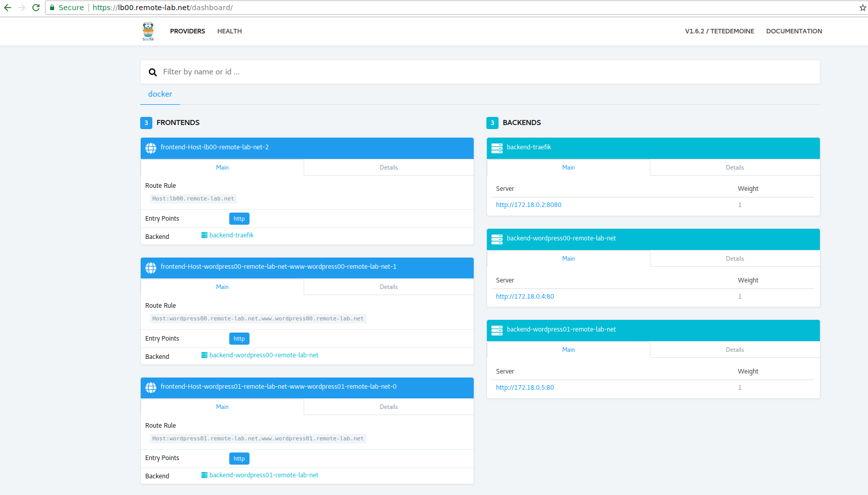The width and height of the screenshot is (868, 495).
Task: Click the small server icon beside backend-traefik link
Action: pyautogui.click(x=204, y=235)
